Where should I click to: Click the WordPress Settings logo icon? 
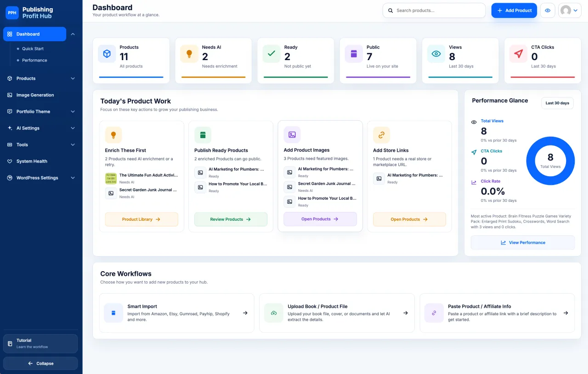[10, 178]
